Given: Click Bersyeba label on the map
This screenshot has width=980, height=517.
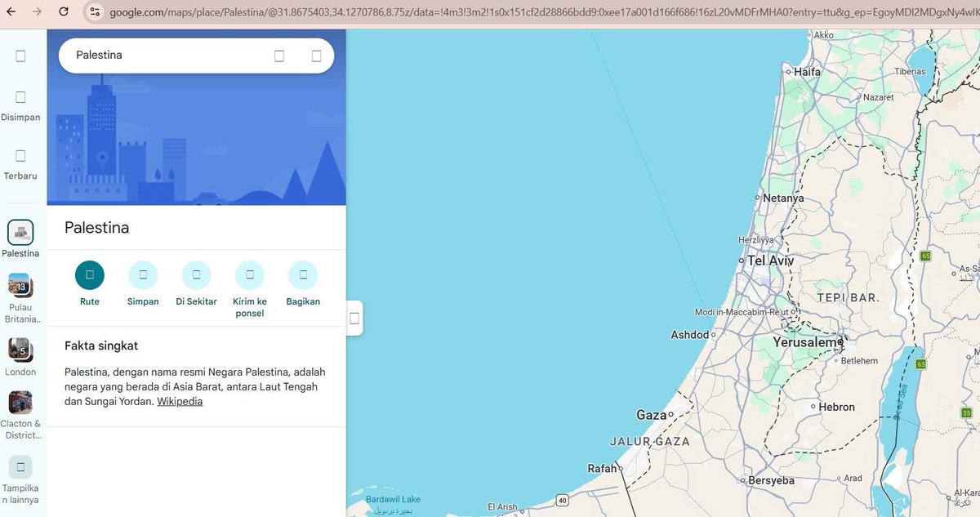Looking at the screenshot, I should tap(771, 480).
